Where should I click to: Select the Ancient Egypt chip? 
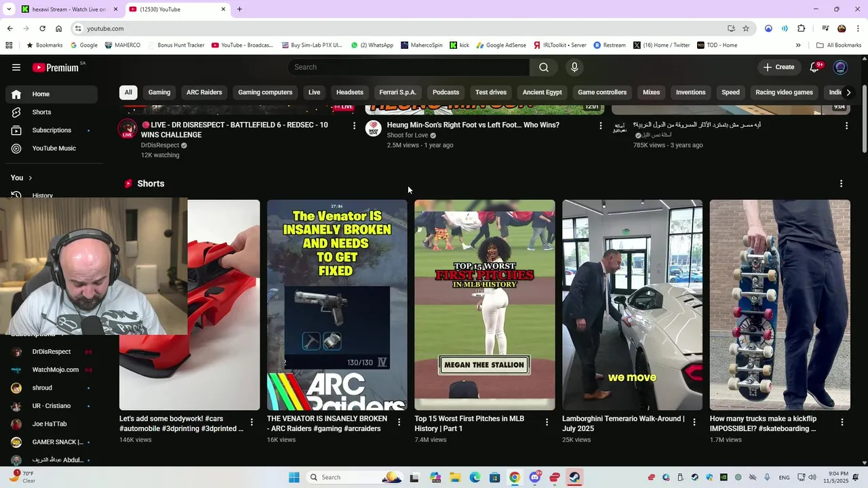(x=542, y=92)
